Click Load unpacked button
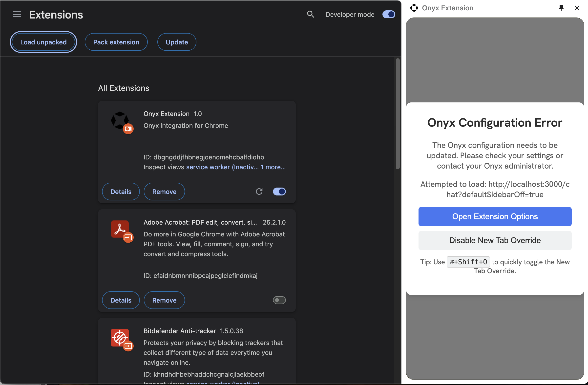The image size is (588, 385). 43,42
